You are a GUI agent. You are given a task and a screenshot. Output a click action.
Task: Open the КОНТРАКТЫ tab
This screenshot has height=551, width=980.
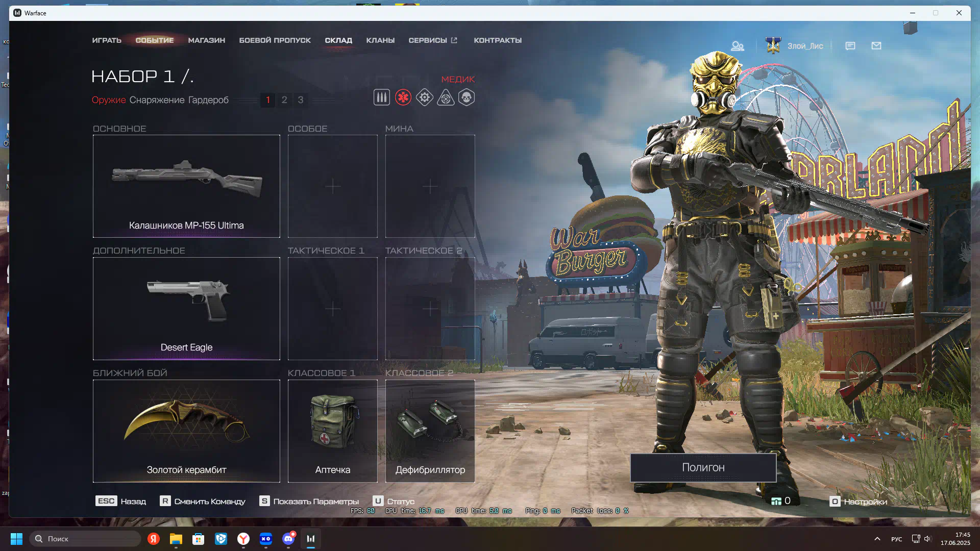click(x=498, y=40)
